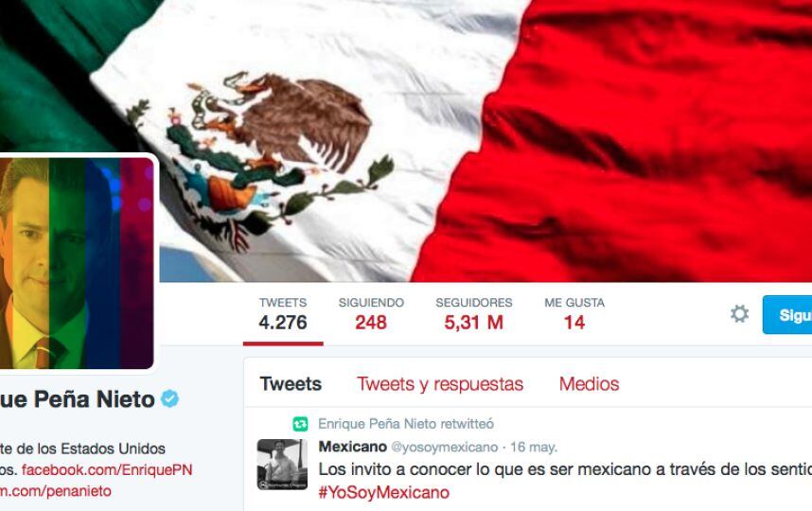Switch to the Medios tab
This screenshot has height=511, width=812.
(589, 384)
